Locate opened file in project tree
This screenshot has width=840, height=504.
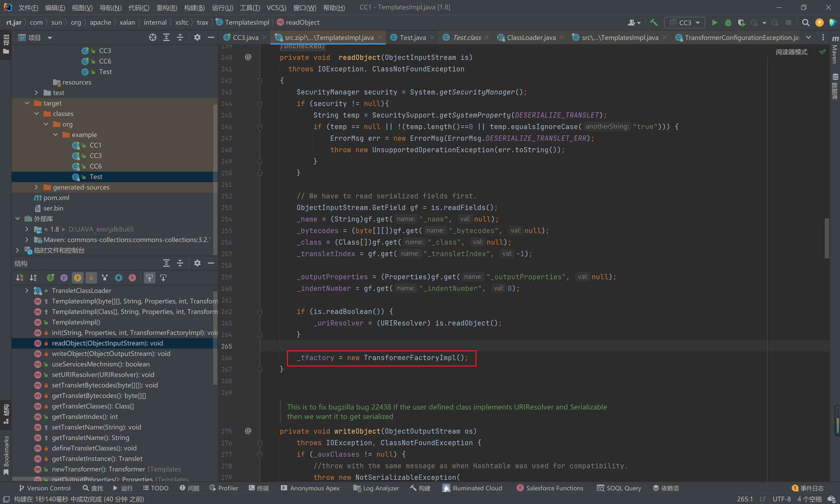153,37
